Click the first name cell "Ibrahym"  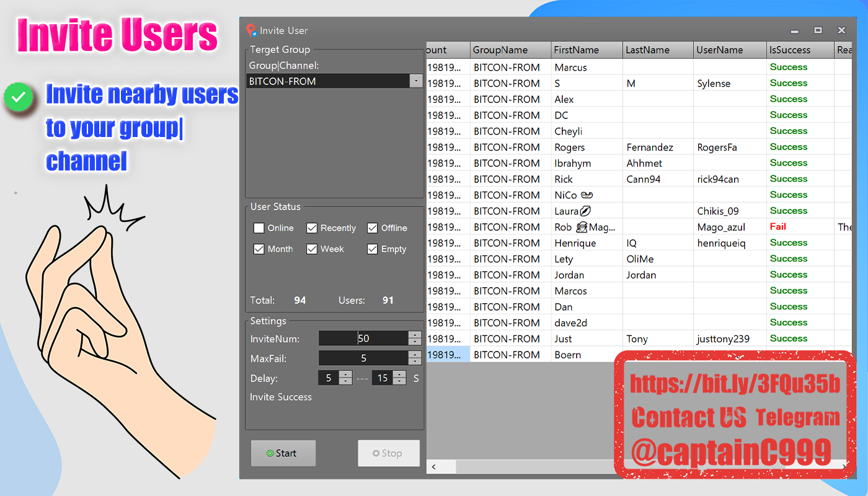point(587,163)
